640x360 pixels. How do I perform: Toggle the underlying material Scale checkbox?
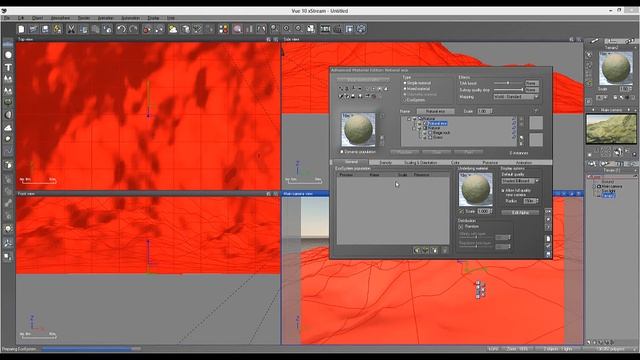tap(461, 211)
